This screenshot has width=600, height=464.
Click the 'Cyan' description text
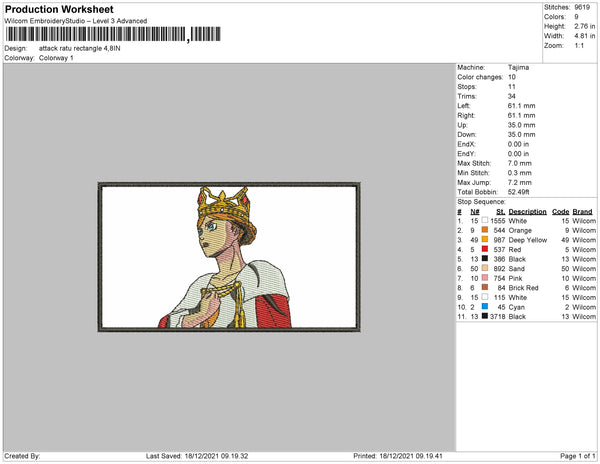tap(517, 307)
